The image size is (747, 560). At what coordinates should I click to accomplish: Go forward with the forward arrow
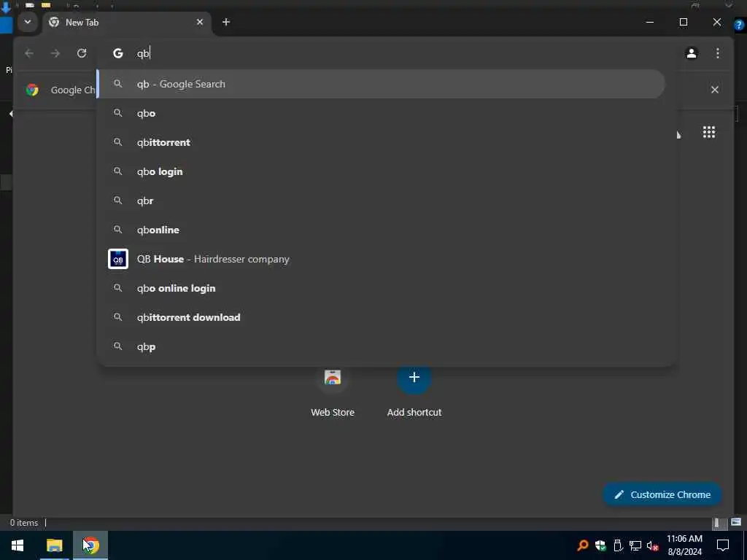point(55,53)
